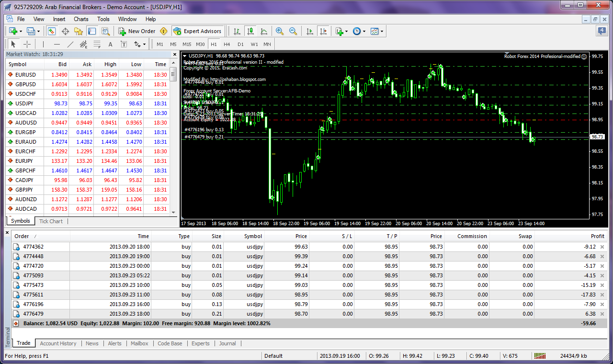Close the Terminal panel X
613x364 pixels.
coord(7,233)
